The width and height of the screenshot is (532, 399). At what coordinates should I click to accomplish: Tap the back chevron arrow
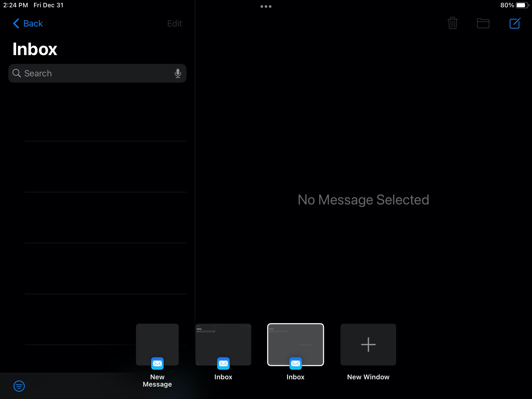(x=16, y=23)
